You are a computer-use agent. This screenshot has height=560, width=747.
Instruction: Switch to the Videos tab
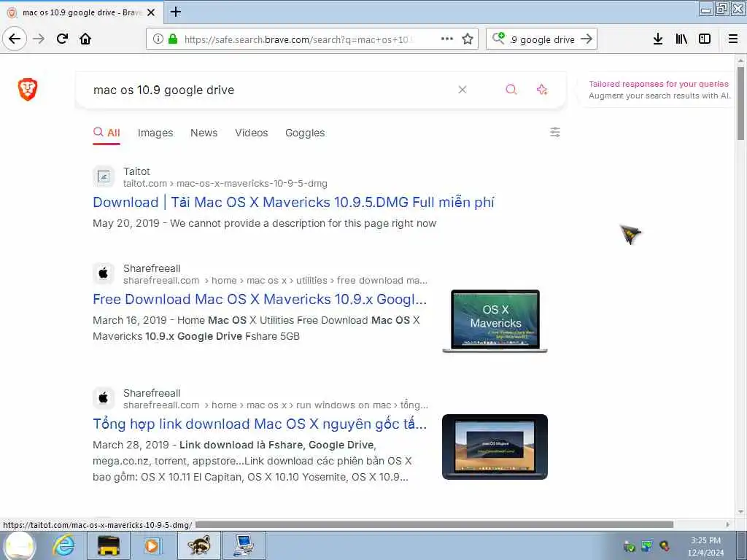[251, 133]
